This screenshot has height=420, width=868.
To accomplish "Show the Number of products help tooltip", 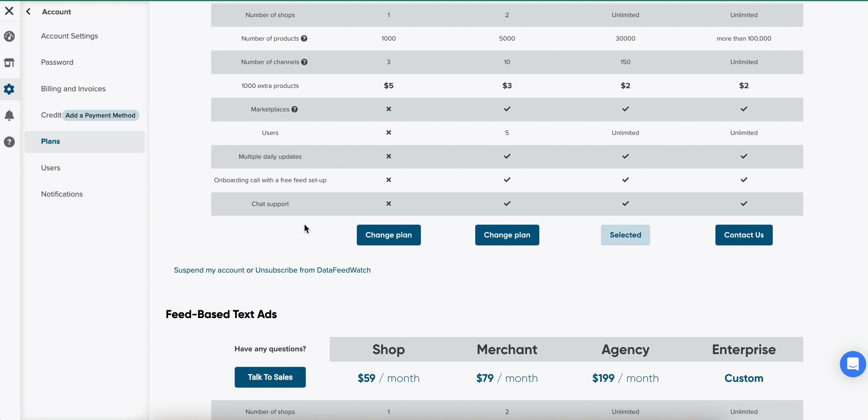I will (304, 38).
